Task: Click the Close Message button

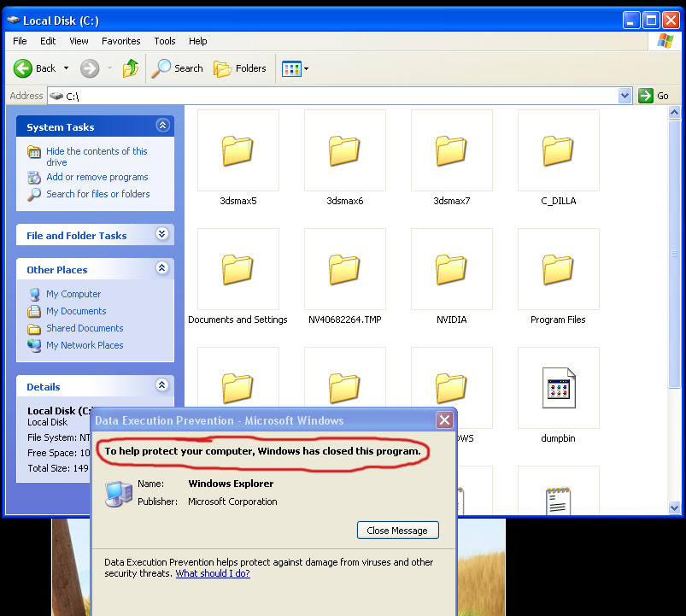Action: 397,531
